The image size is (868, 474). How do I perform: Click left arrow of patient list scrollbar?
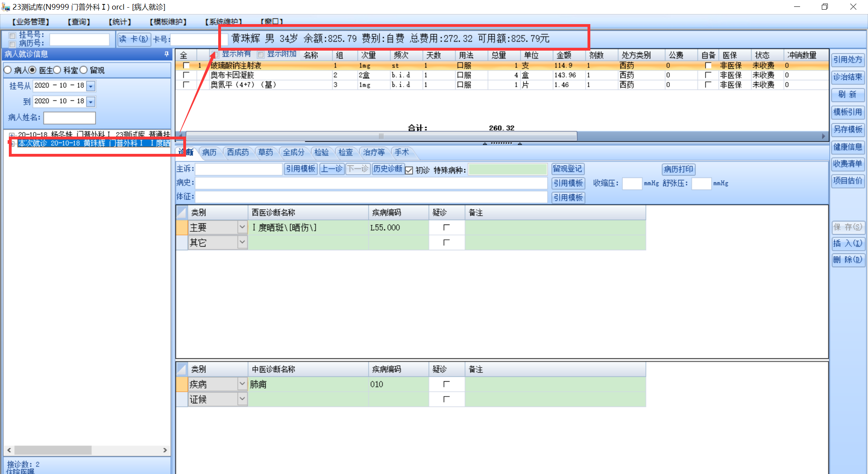point(9,450)
